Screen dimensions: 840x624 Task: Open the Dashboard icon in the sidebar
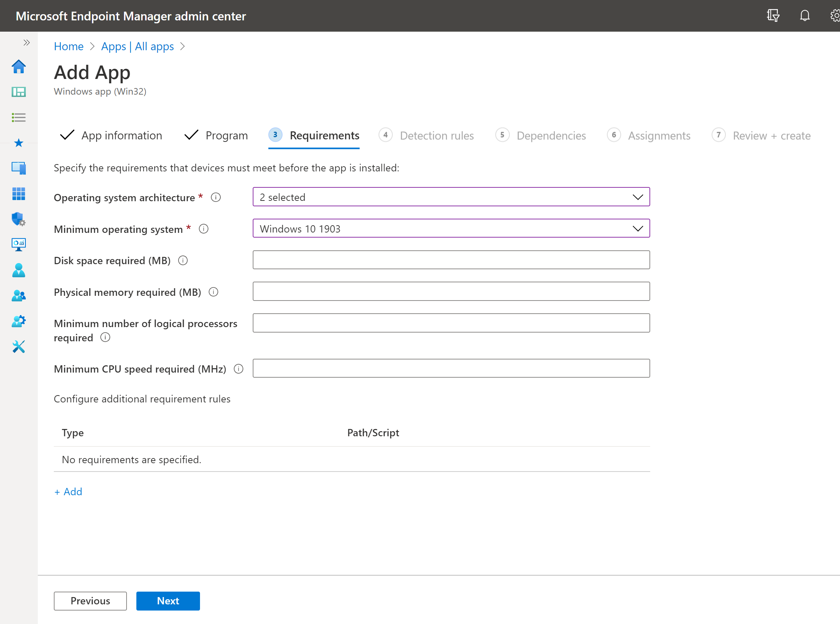point(19,92)
